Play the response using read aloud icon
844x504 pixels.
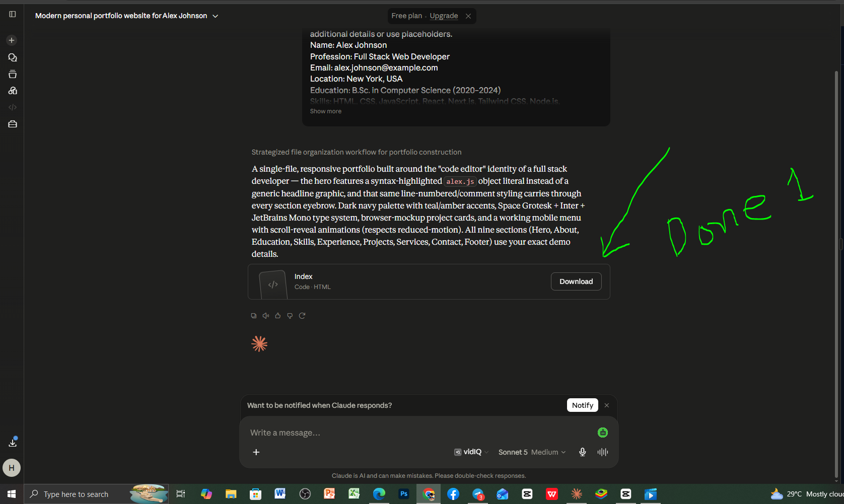coord(266,316)
